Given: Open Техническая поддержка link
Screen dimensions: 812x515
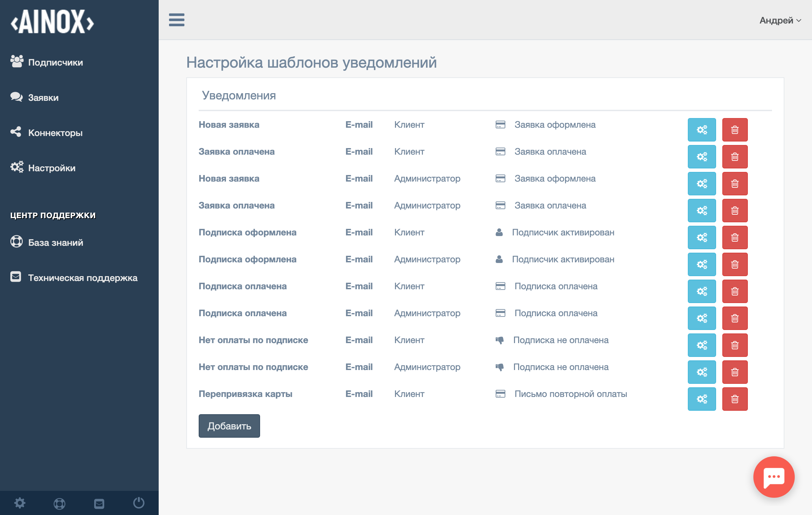Looking at the screenshot, I should pos(74,278).
